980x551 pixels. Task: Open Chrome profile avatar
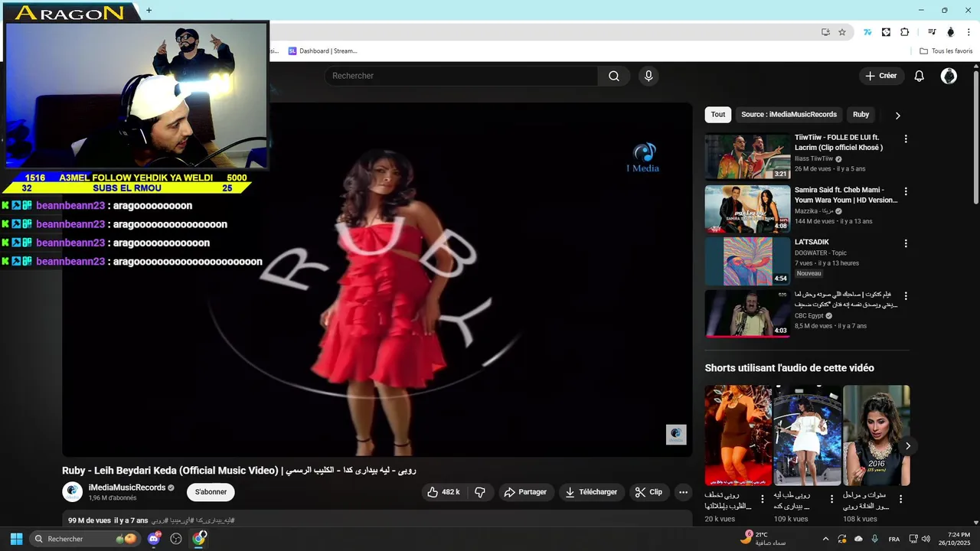[x=951, y=32]
